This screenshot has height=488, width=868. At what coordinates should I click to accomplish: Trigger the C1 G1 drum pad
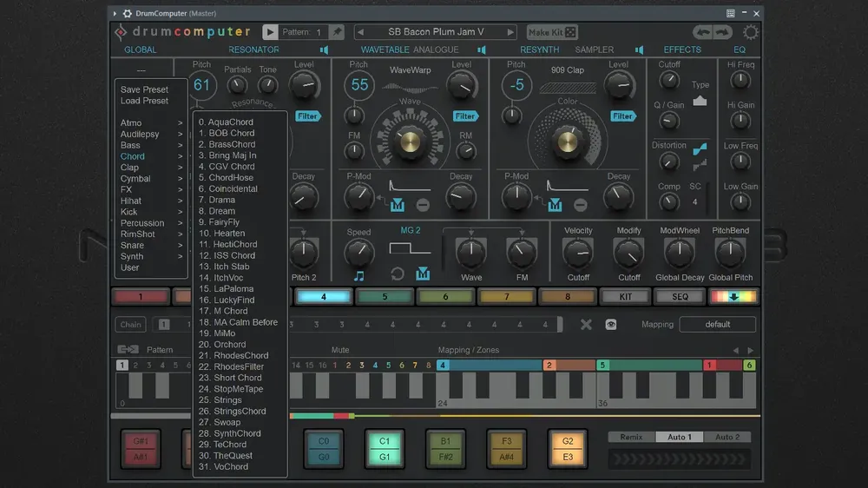pyautogui.click(x=385, y=449)
